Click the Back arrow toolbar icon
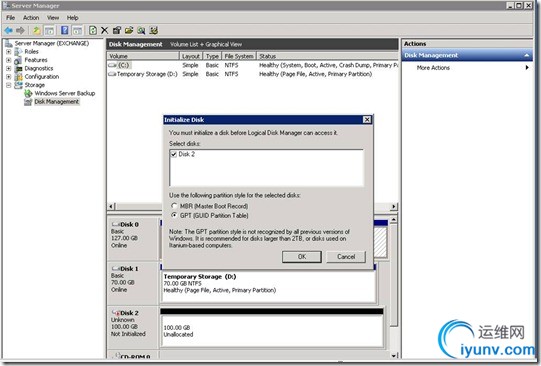The height and width of the screenshot is (366, 541). click(x=9, y=30)
